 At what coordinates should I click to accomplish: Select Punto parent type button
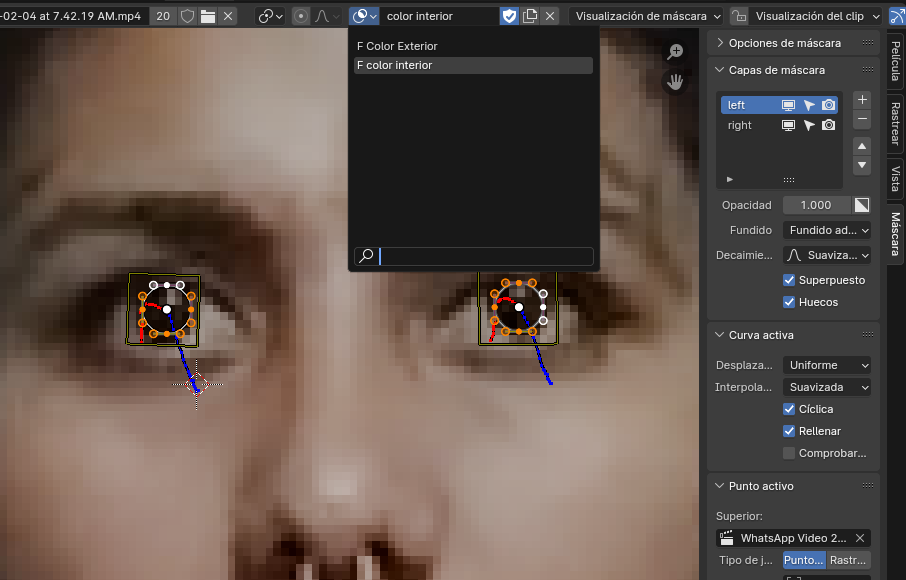(x=804, y=560)
